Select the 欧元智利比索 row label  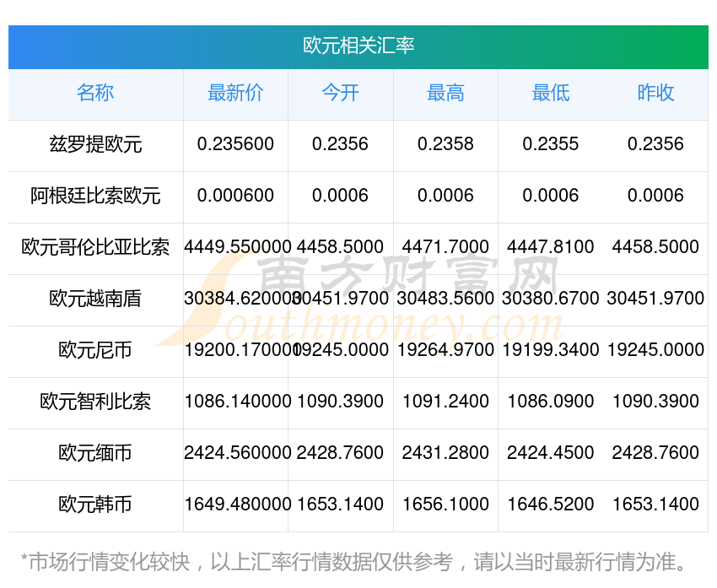pyautogui.click(x=95, y=402)
